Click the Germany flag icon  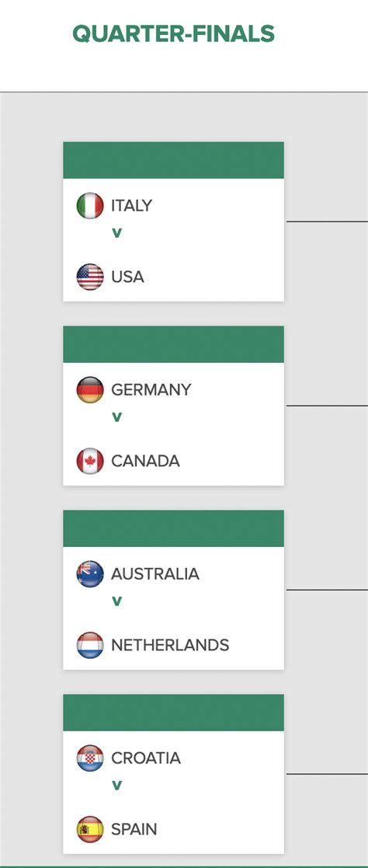(89, 390)
